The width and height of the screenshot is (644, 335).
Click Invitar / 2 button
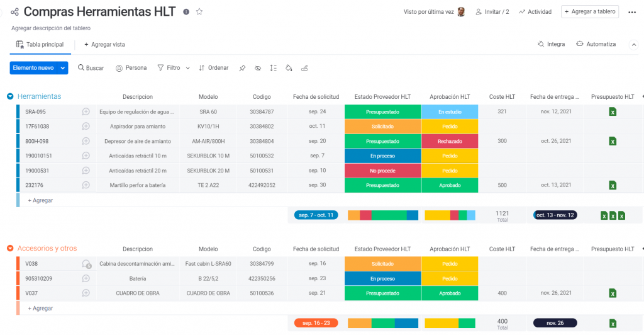pos(492,12)
